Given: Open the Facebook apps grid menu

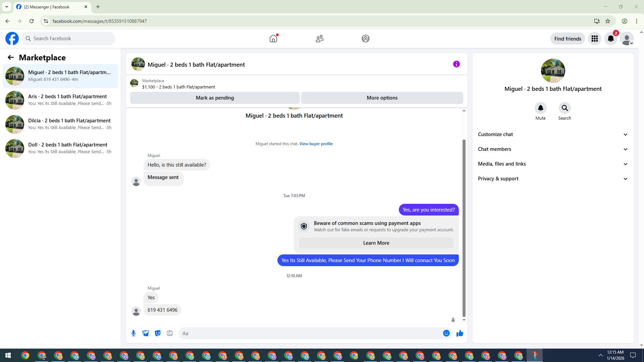Looking at the screenshot, I should (x=594, y=39).
